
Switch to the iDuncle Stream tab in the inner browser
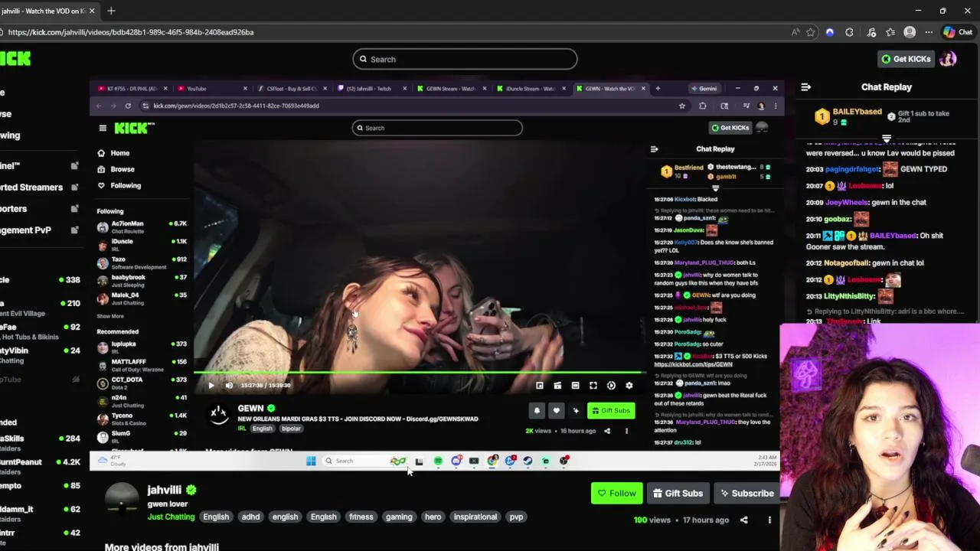530,88
